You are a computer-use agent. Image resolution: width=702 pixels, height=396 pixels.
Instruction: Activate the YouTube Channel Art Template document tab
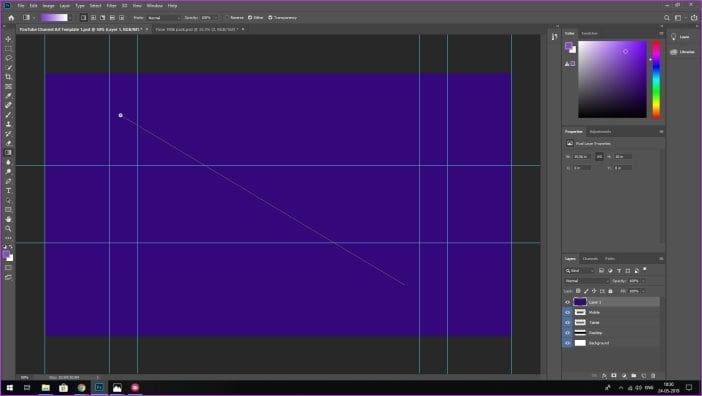click(x=81, y=29)
